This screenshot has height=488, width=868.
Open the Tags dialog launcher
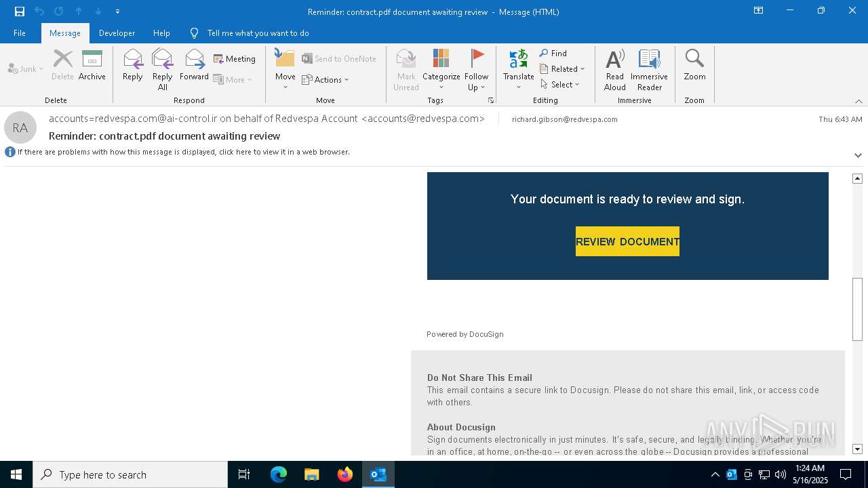(x=491, y=100)
